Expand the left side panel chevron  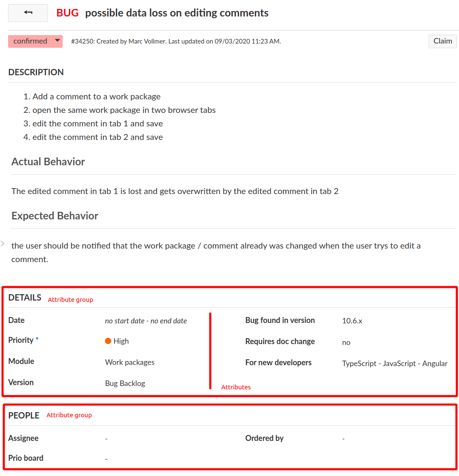point(3,243)
